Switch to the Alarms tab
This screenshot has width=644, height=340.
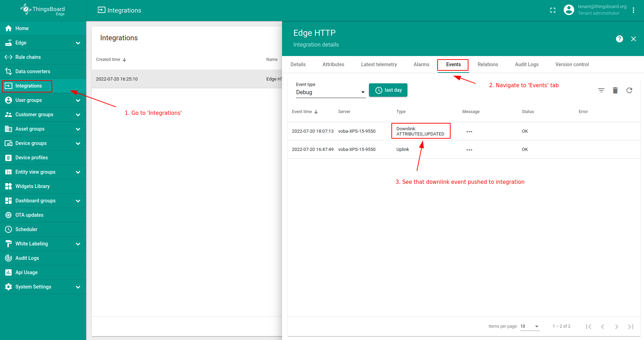coord(421,64)
